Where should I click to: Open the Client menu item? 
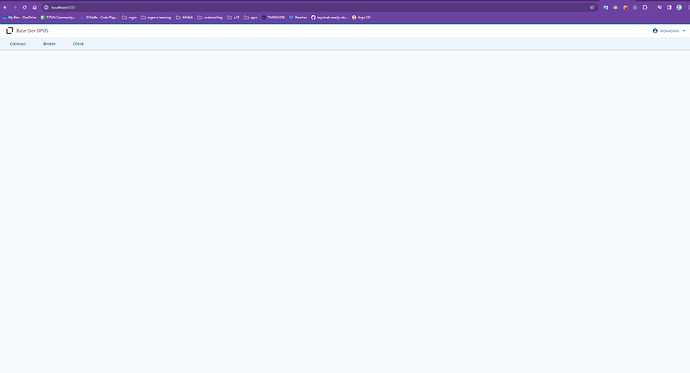pyautogui.click(x=78, y=44)
